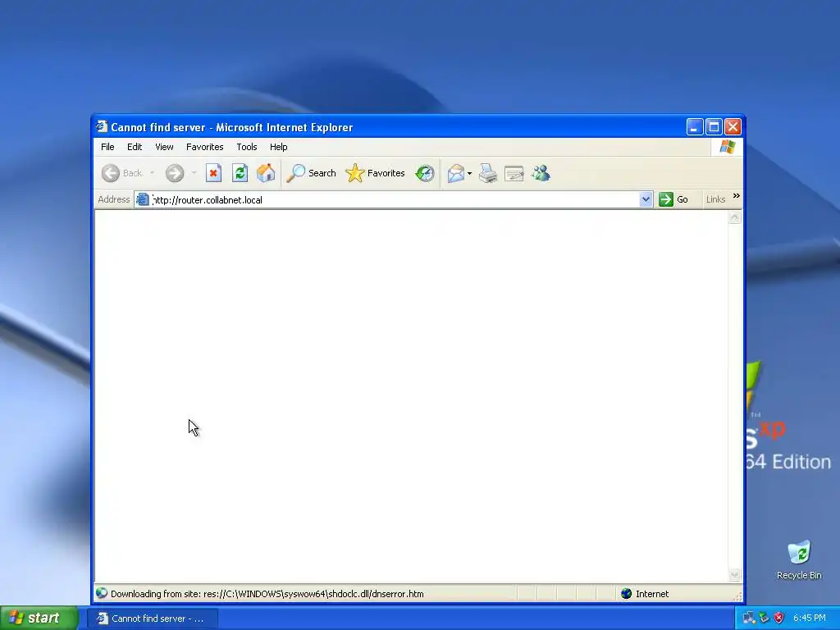This screenshot has height=630, width=840.
Task: Open the Messenger buddies icon
Action: (541, 173)
